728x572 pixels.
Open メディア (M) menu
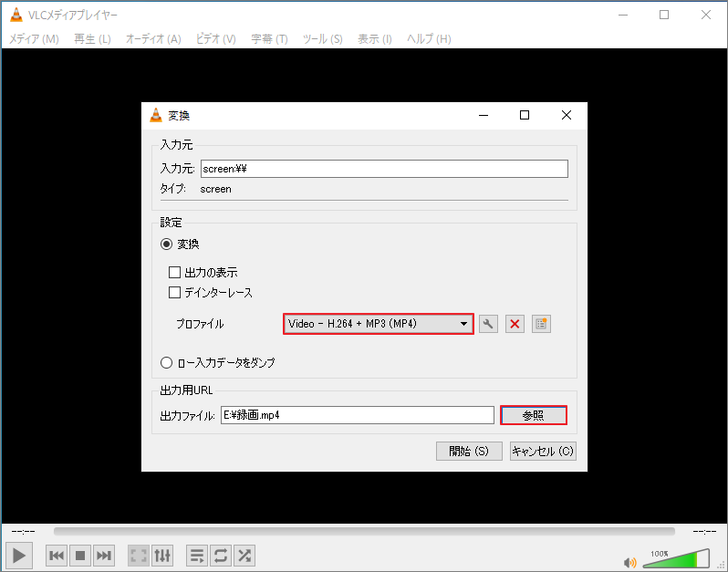point(34,39)
